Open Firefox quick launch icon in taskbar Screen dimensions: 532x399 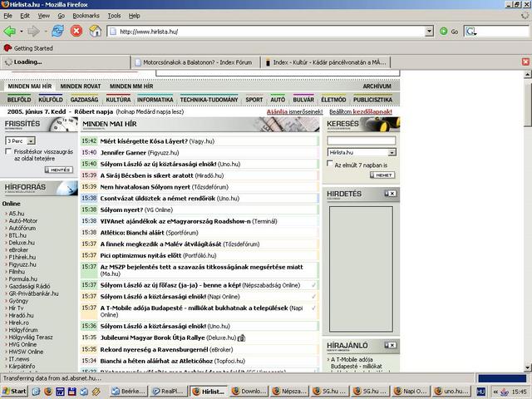(48, 392)
